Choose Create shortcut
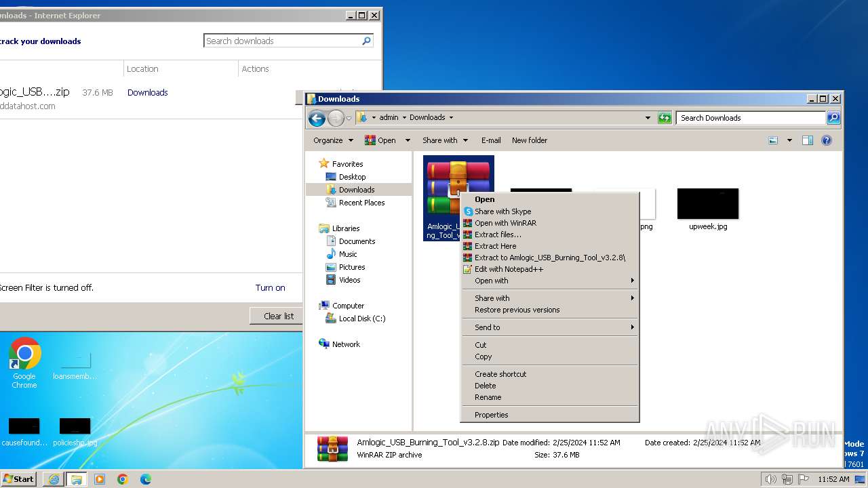The image size is (868, 488). click(549, 374)
